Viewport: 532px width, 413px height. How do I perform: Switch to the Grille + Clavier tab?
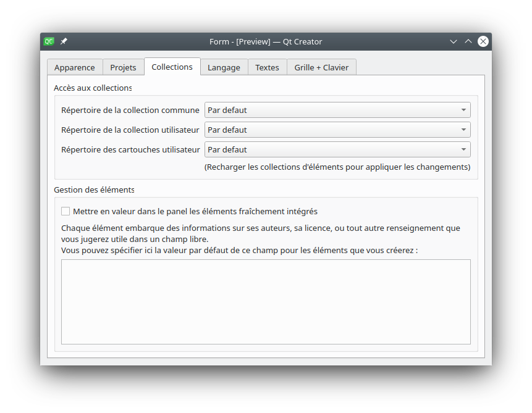(x=321, y=67)
